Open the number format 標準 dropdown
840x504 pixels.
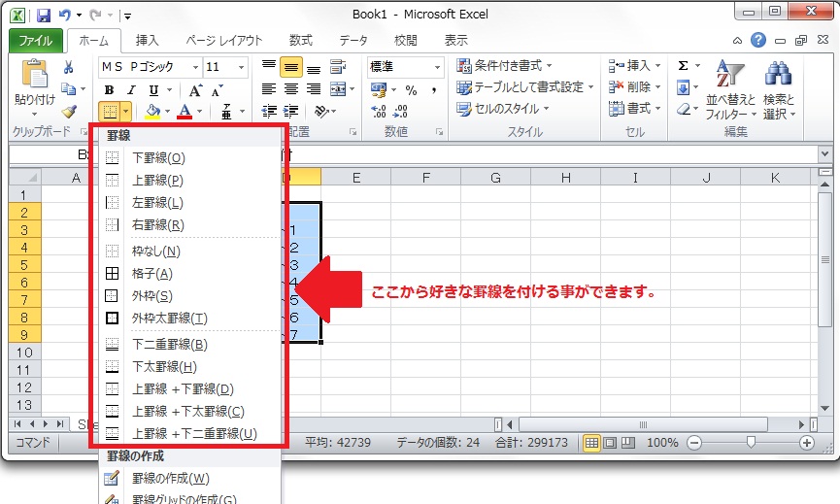coord(437,67)
